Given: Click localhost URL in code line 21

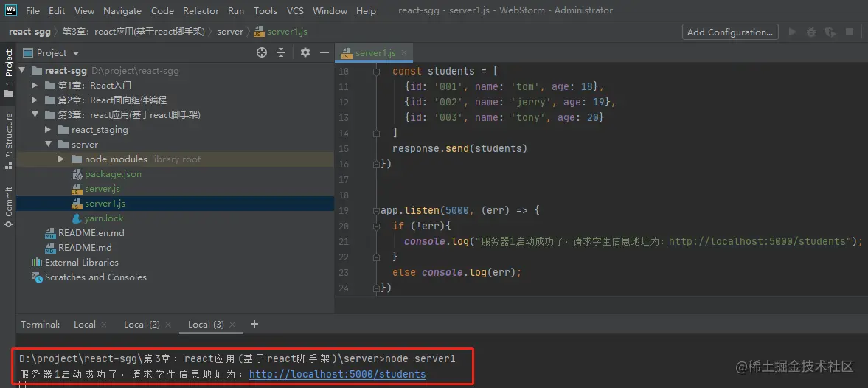Looking at the screenshot, I should coord(758,241).
